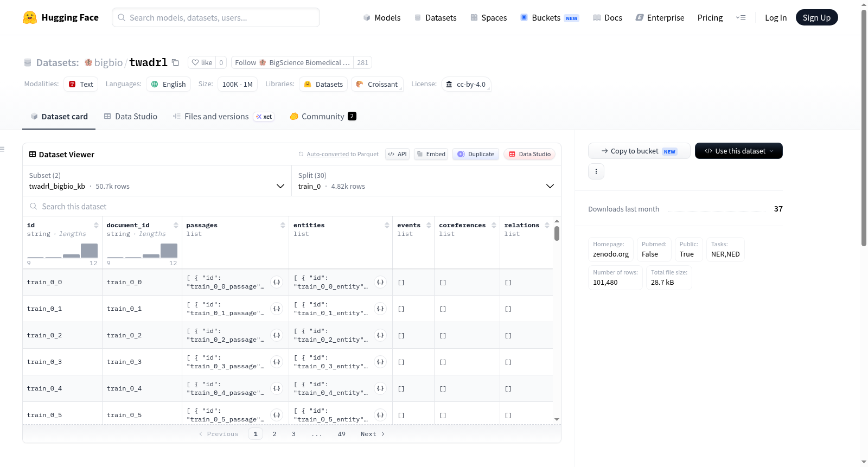Expand the Use this dataset menu

[x=738, y=151]
